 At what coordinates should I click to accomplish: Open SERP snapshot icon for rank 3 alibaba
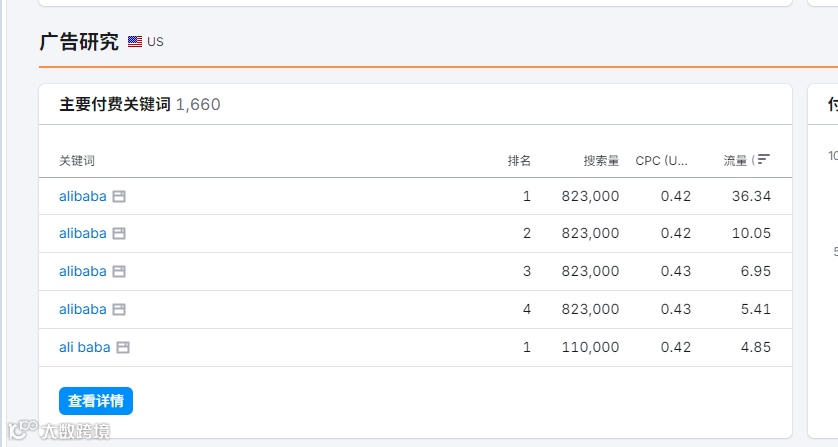(119, 272)
